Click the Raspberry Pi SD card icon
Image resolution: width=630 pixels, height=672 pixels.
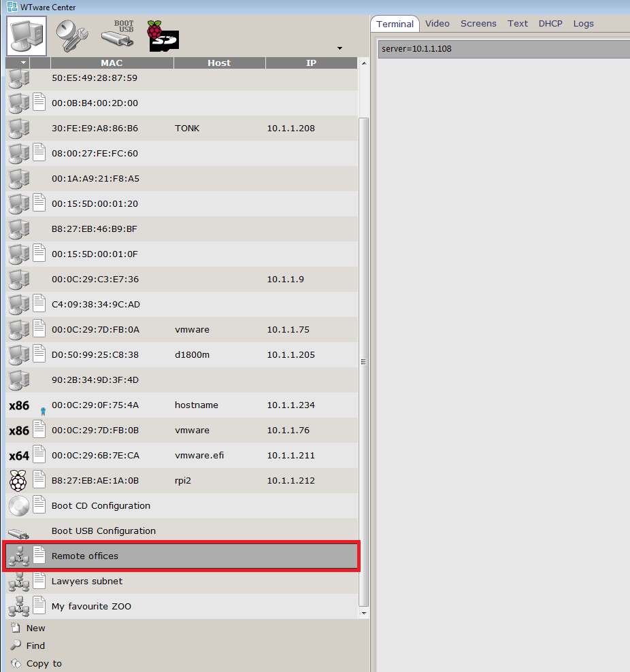coord(163,35)
